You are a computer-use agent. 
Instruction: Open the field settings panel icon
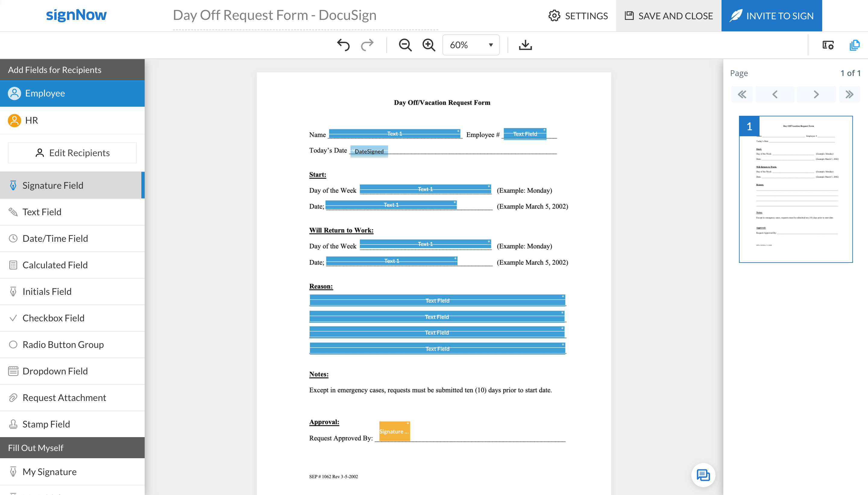[x=828, y=45]
